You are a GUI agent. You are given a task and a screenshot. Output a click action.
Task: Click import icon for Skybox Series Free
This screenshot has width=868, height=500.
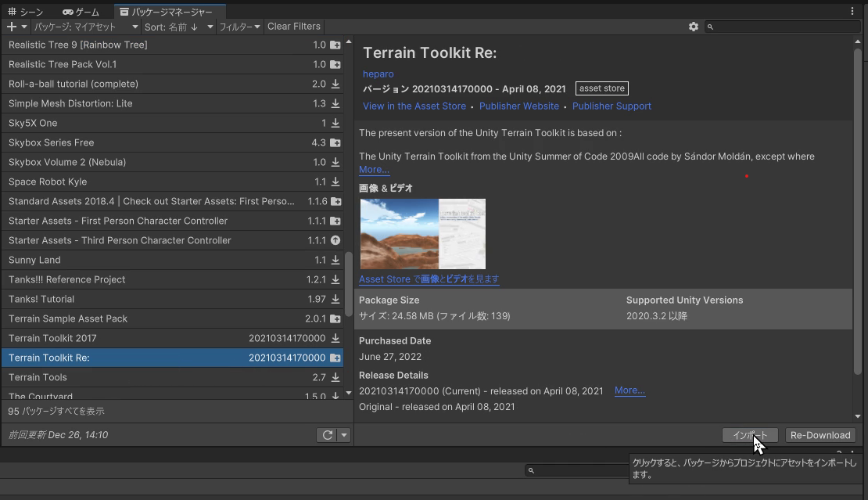tap(335, 143)
